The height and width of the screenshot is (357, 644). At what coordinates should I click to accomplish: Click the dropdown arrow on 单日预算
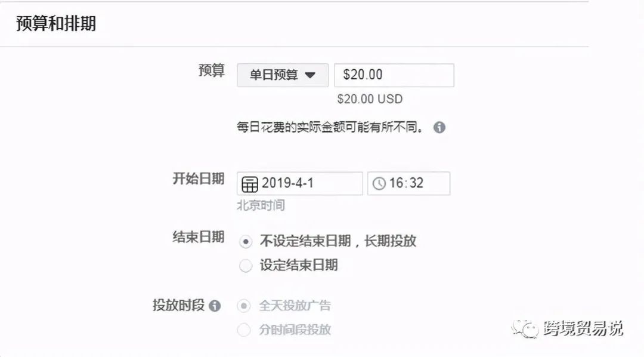click(x=310, y=75)
